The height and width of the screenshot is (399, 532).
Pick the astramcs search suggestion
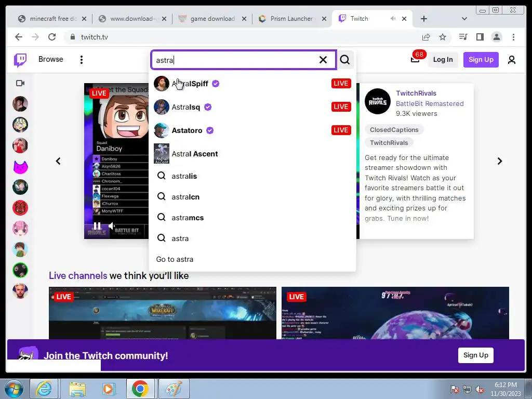point(252,218)
